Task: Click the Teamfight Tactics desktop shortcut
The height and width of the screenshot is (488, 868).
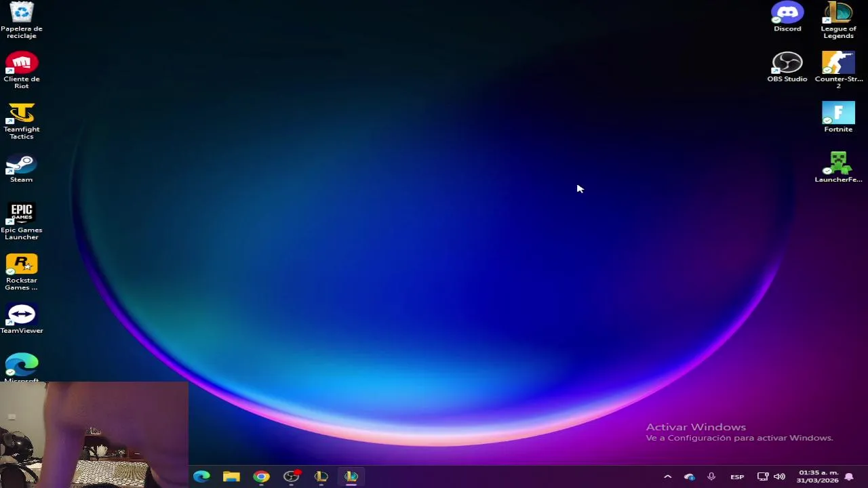Action: (22, 121)
